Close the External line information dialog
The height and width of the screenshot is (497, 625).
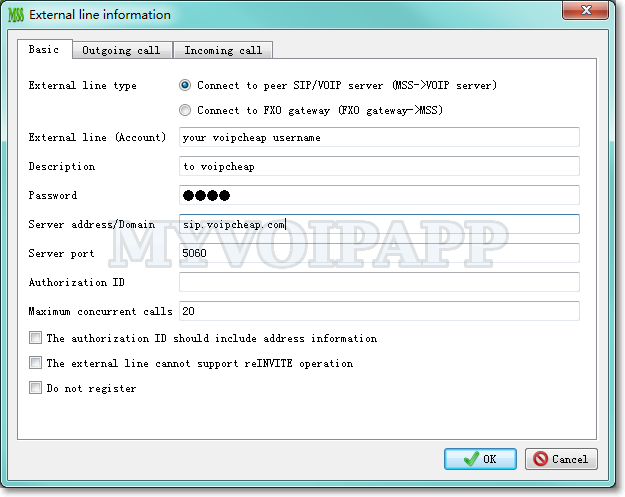[585, 10]
